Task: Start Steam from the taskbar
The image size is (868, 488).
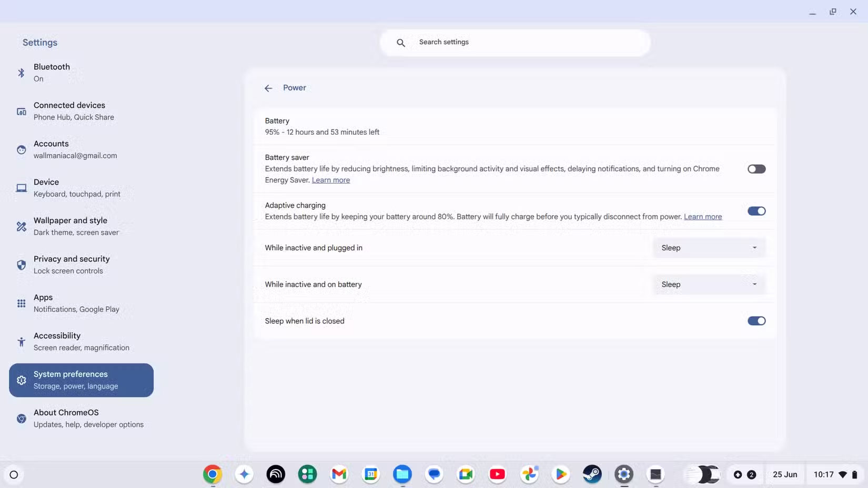Action: point(591,474)
